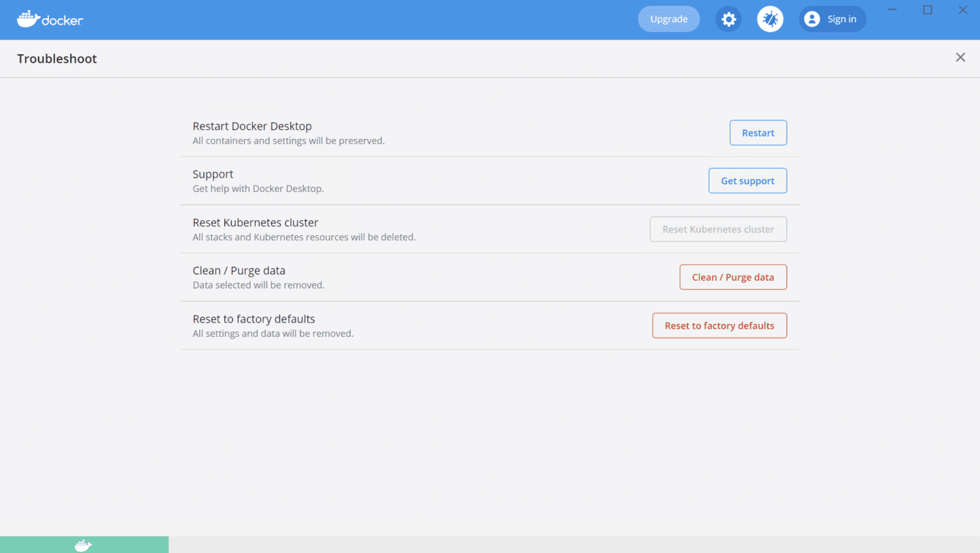Click 'Data selected will be removed.' text
The image size is (980, 553).
(x=259, y=285)
